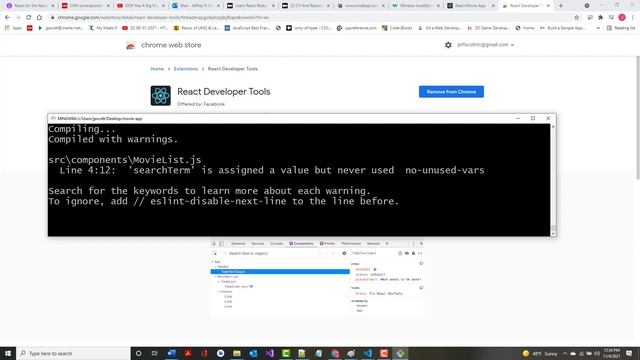640x360 pixels.
Task: Switch to the CNN browser tab
Action: point(85,6)
